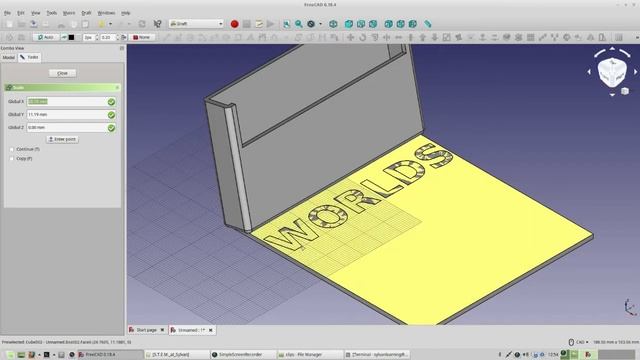The width and height of the screenshot is (640, 360).
Task: Toggle the construction mode icon
Action: pos(64,37)
